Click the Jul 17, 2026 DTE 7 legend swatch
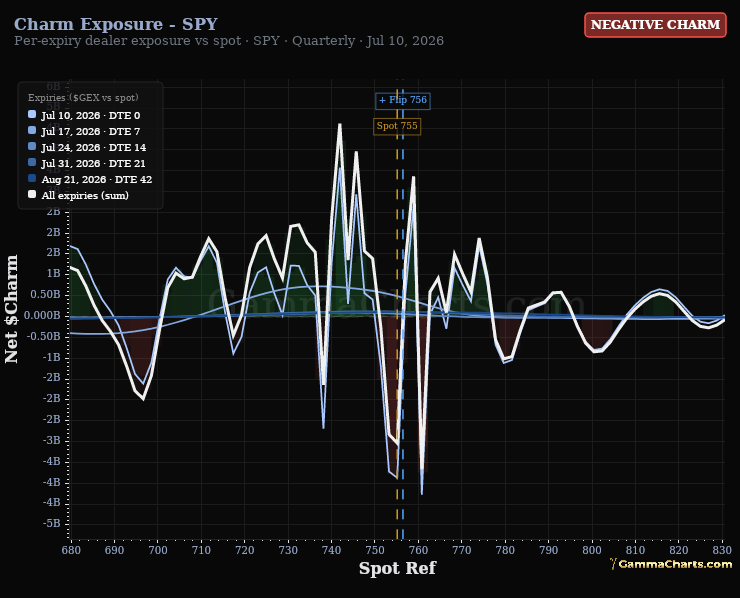The width and height of the screenshot is (740, 598). coord(32,130)
